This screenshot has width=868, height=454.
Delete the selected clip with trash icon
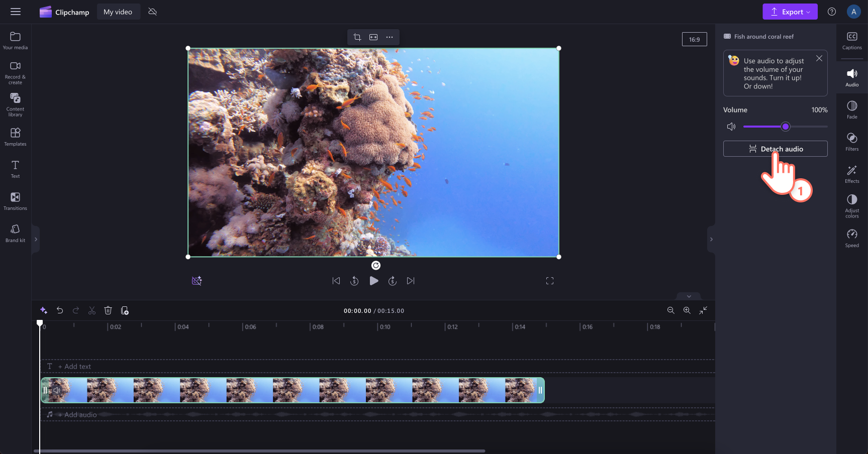coord(108,310)
